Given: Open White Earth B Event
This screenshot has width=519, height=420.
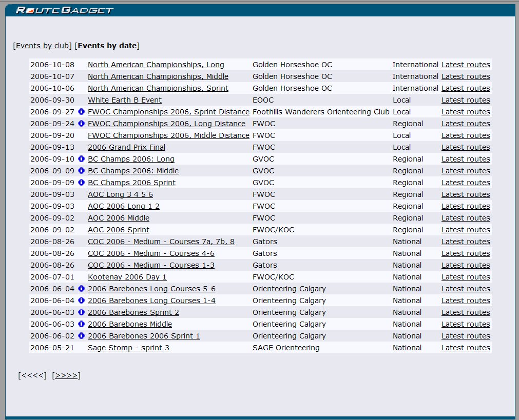Looking at the screenshot, I should (124, 100).
